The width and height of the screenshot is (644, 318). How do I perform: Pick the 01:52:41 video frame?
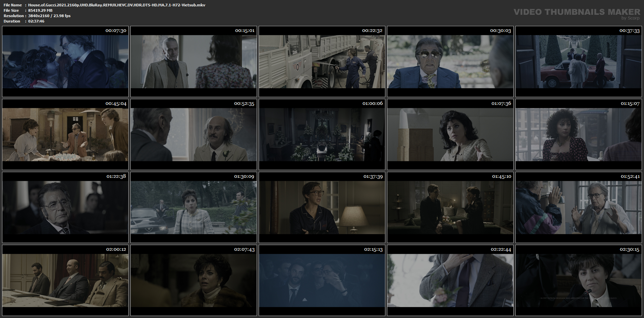tap(578, 207)
